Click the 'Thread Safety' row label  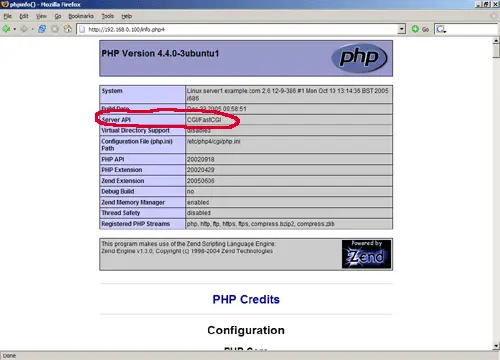pos(121,213)
